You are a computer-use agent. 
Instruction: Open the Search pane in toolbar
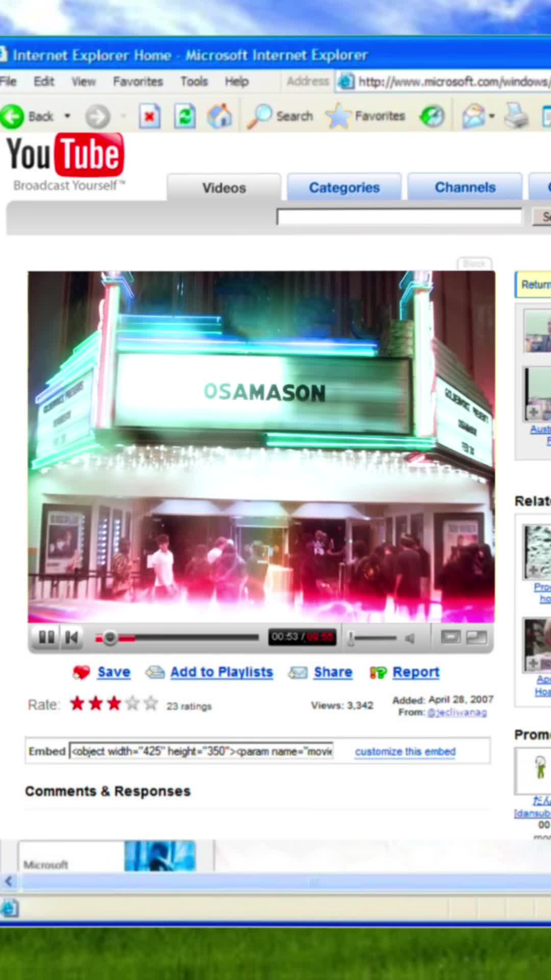coord(280,116)
